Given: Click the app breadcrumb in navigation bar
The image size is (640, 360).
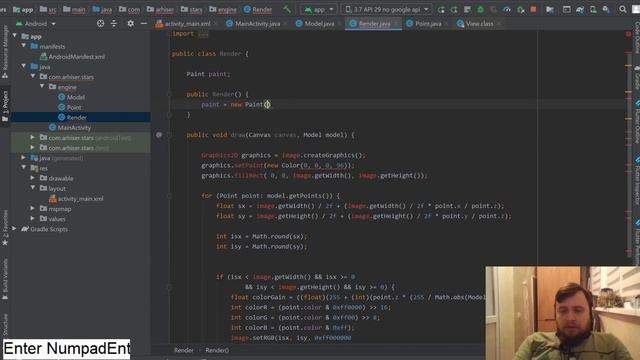Looking at the screenshot, I should coord(23,9).
